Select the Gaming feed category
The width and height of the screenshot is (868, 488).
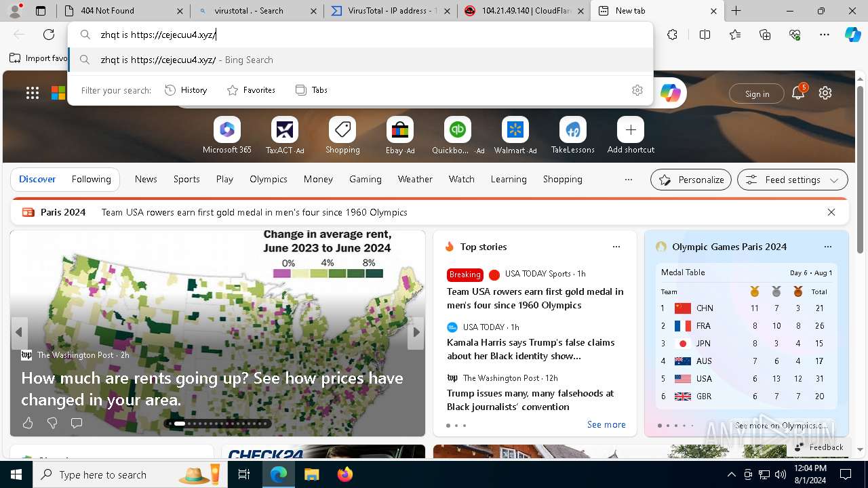point(366,179)
